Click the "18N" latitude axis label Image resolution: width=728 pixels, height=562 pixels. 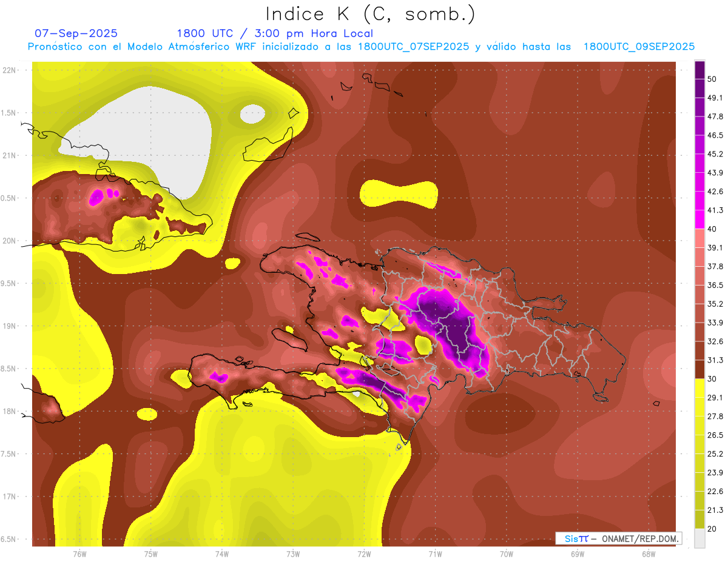(10, 411)
